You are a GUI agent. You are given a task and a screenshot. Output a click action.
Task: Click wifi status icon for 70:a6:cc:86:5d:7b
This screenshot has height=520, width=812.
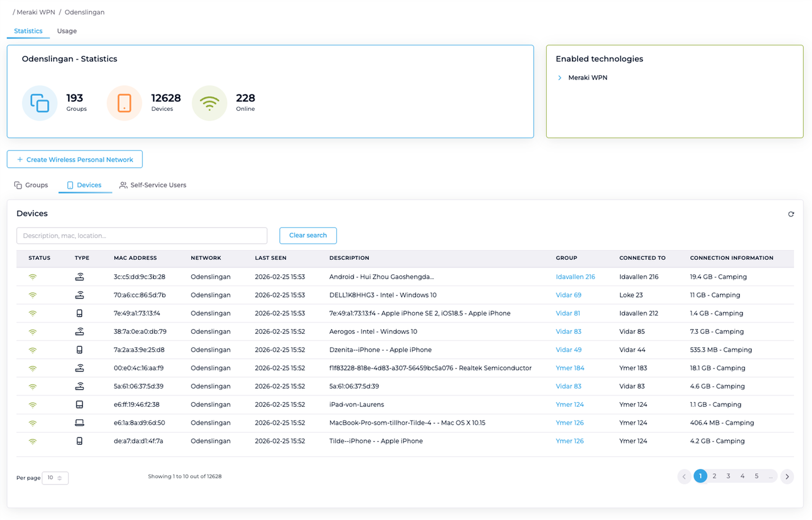32,295
